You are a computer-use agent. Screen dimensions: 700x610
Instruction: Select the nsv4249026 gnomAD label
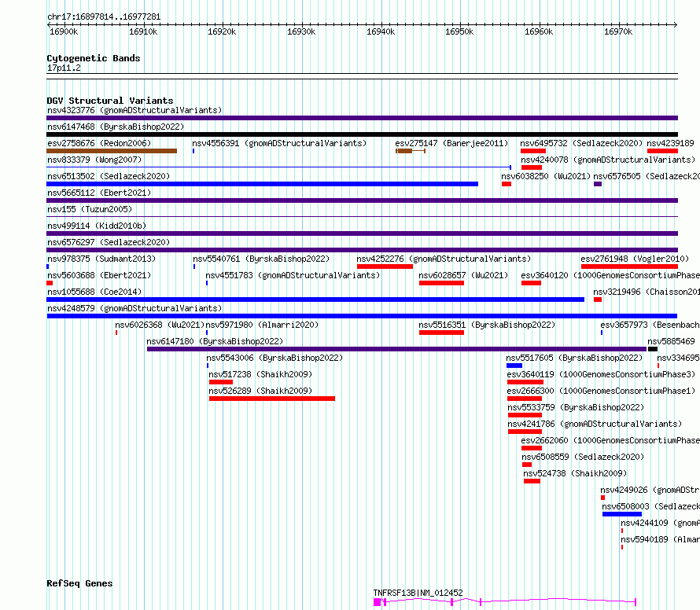(x=650, y=490)
